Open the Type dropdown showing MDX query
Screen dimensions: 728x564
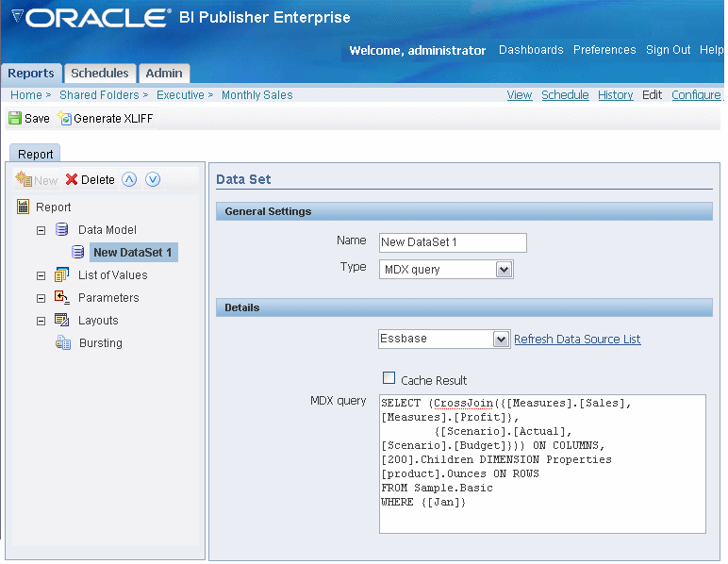pos(504,269)
